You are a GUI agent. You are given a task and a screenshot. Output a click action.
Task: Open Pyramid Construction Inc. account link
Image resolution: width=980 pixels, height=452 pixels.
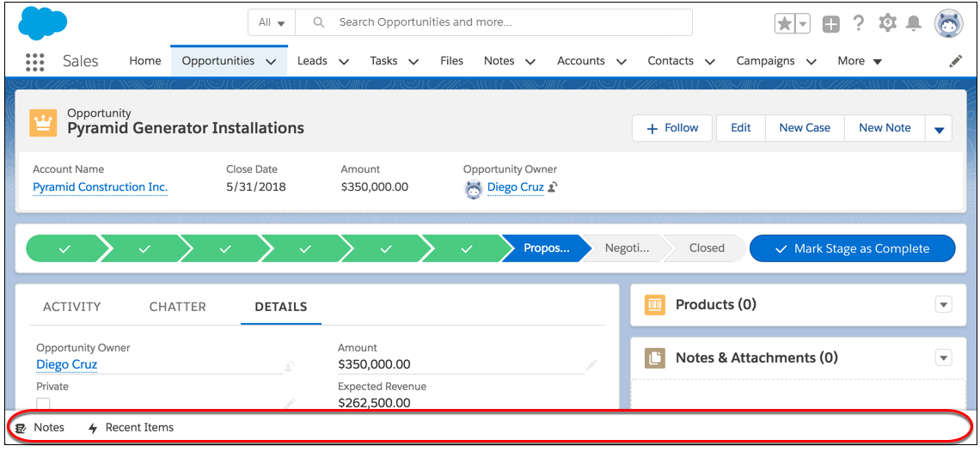point(100,187)
